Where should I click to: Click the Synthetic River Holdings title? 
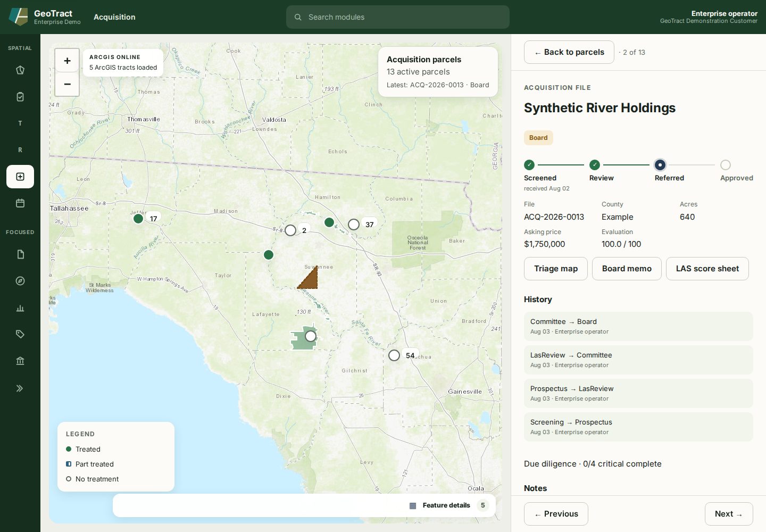(x=600, y=108)
